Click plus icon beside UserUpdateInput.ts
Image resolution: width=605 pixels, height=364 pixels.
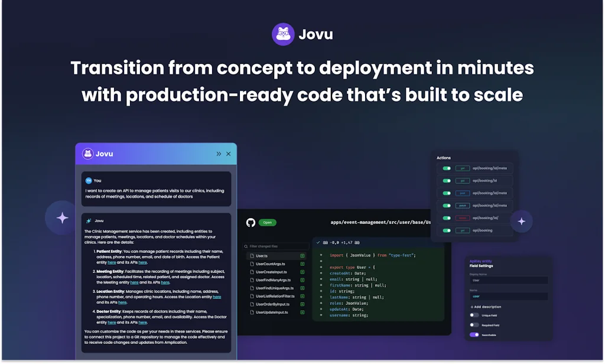coord(302,312)
